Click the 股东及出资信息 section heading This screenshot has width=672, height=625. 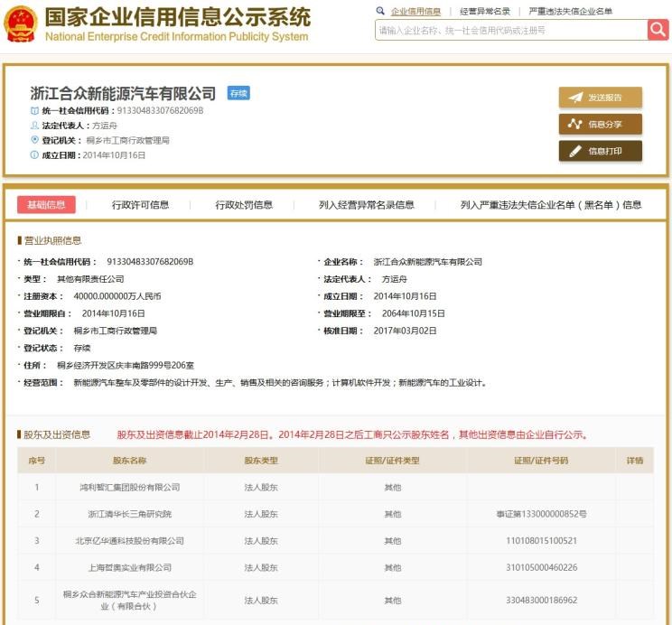[57, 434]
